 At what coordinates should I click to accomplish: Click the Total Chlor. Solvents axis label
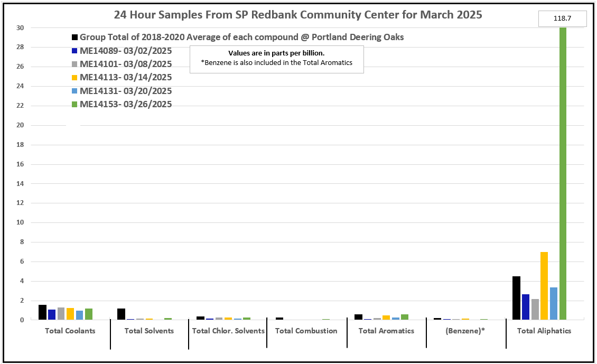pos(228,331)
